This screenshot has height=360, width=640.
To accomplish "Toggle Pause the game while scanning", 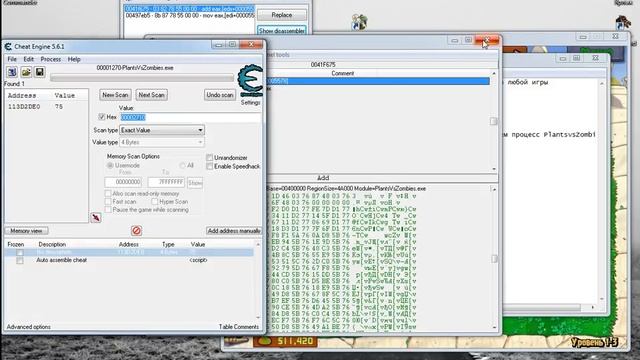I will coord(108,209).
